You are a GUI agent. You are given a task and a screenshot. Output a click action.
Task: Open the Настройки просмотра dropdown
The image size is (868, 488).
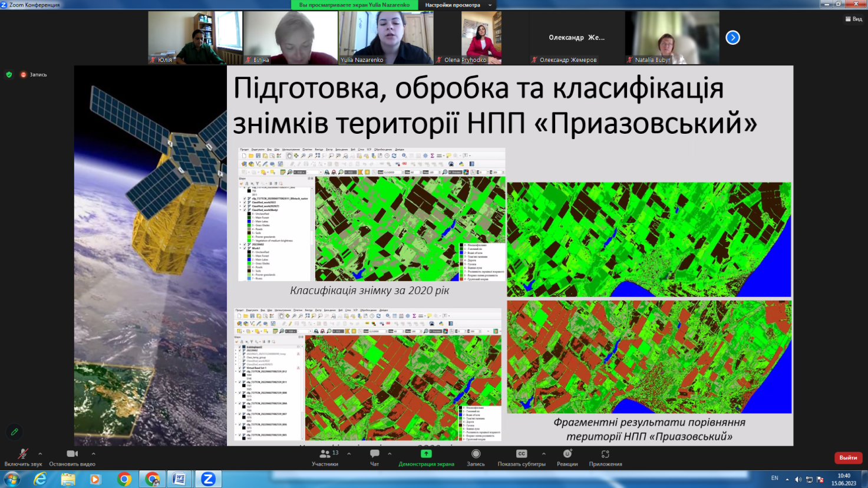(458, 5)
